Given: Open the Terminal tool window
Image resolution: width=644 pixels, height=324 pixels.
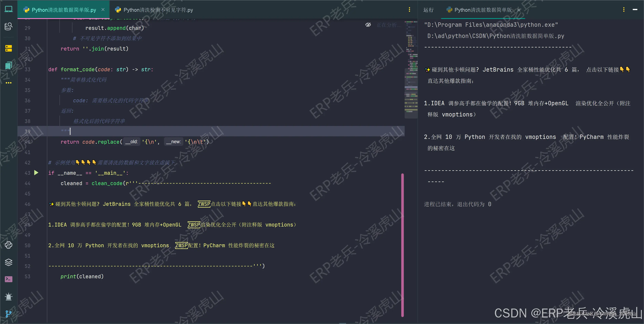Looking at the screenshot, I should 8,279.
